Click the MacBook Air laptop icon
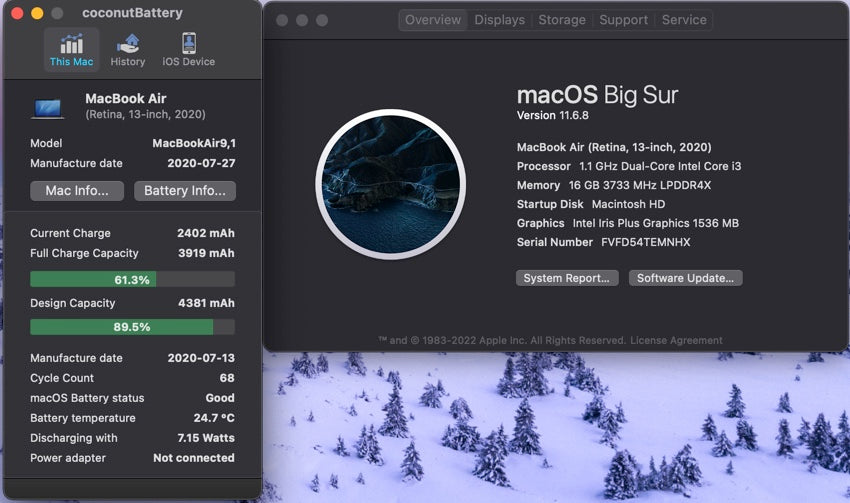 (48, 107)
